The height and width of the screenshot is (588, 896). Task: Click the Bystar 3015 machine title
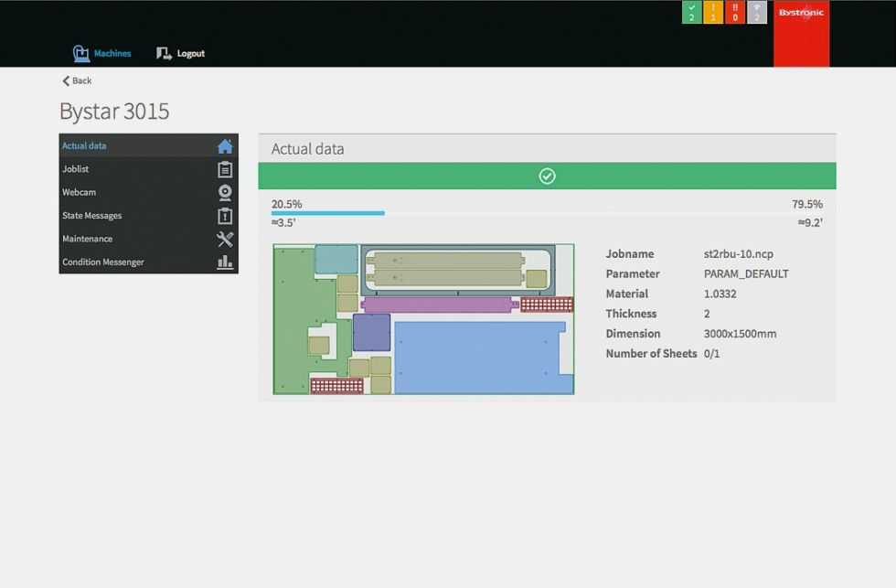point(114,112)
